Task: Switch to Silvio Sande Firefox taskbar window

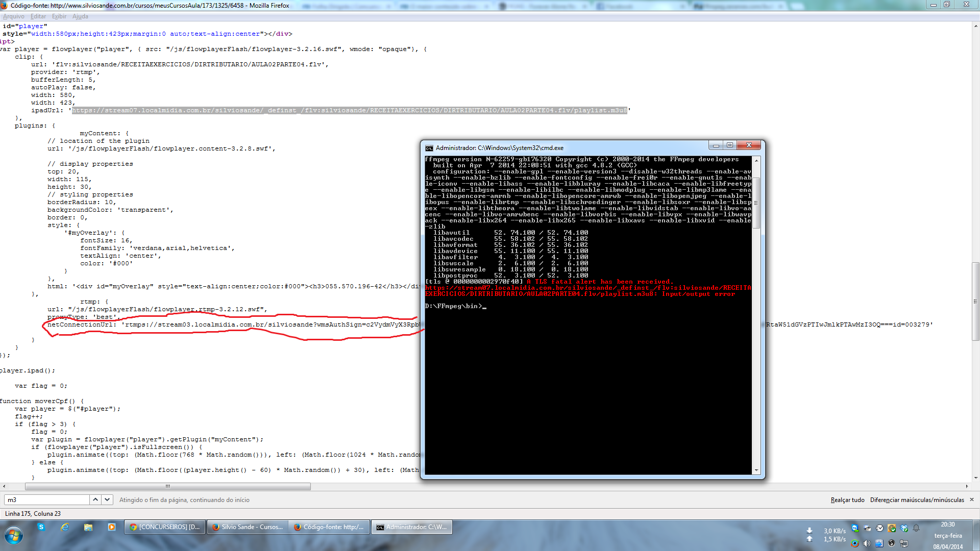Action: pos(248,527)
